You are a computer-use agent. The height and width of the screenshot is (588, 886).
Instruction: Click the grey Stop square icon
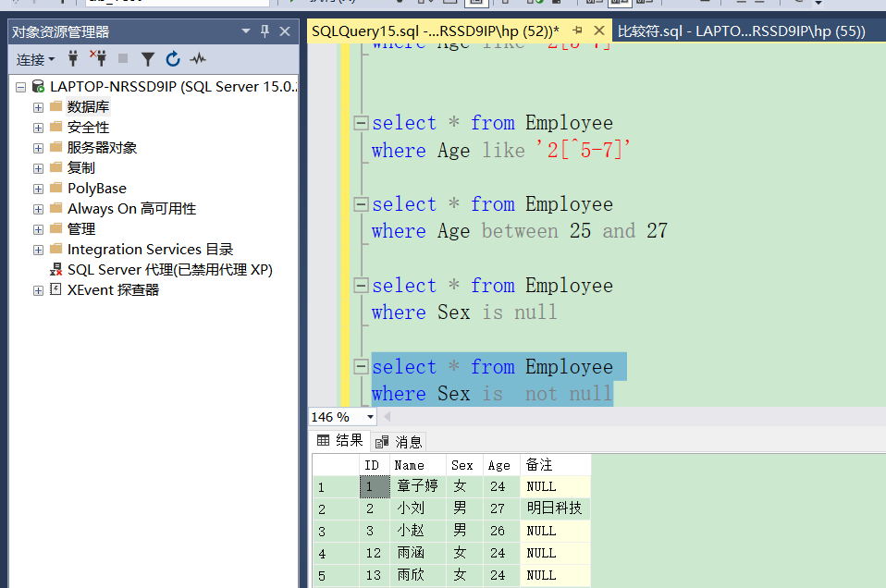123,58
